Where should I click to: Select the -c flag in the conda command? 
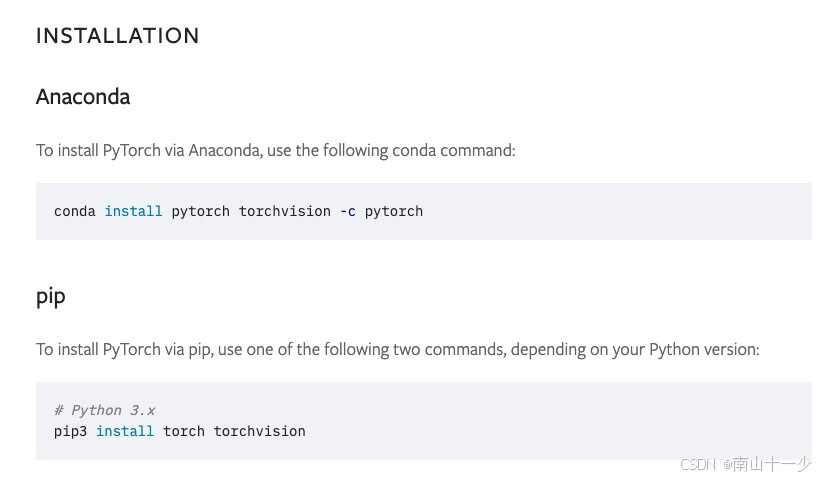[x=348, y=211]
